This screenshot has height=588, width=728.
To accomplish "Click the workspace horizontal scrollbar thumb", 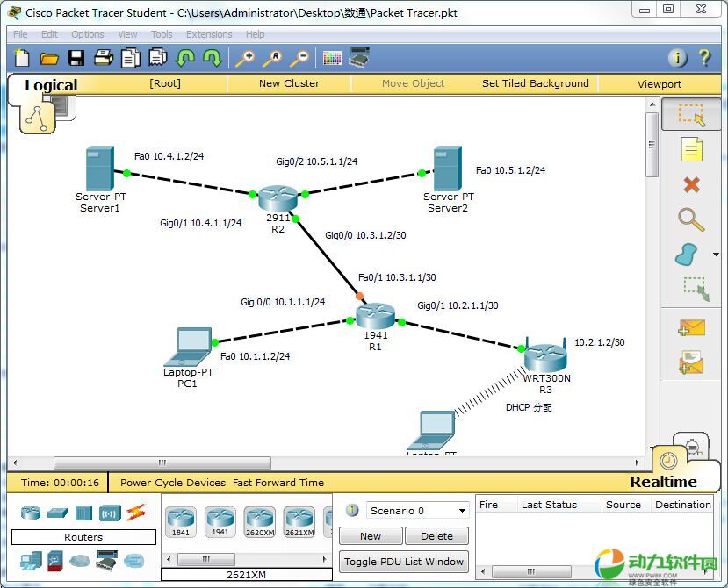I will pos(162,463).
